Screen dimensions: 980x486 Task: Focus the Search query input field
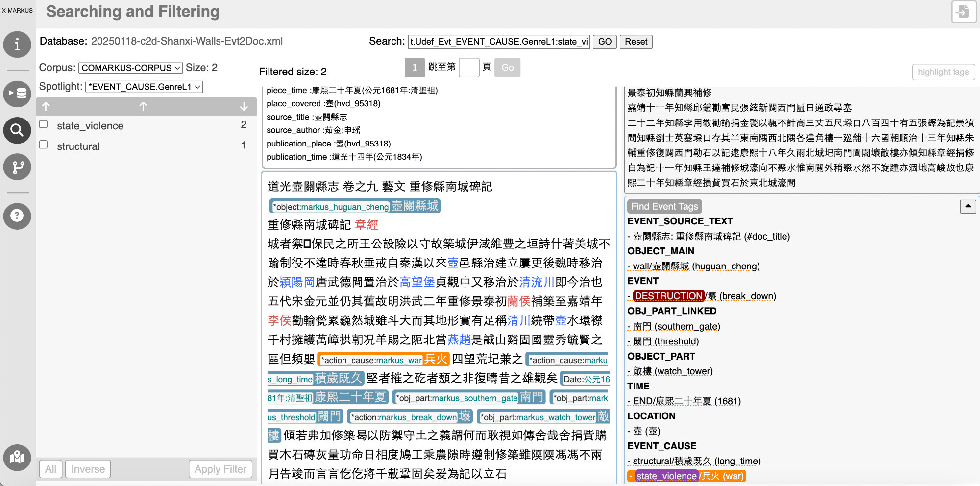pos(499,42)
